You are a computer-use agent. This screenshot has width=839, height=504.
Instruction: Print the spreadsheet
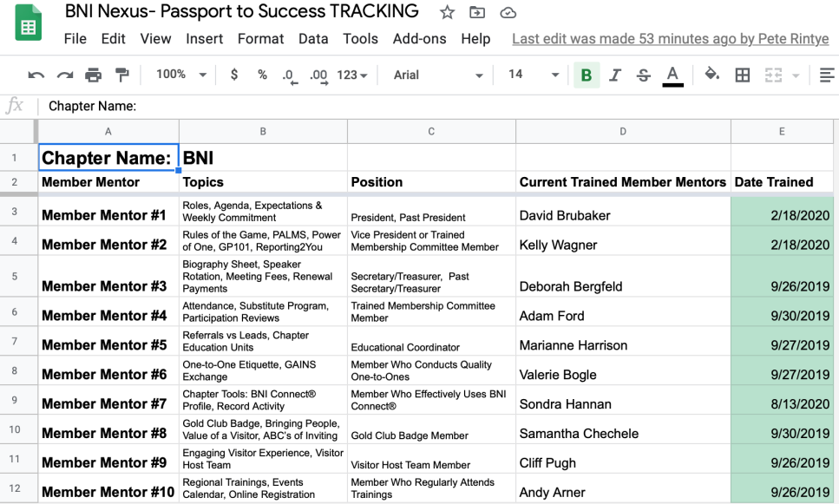point(93,75)
